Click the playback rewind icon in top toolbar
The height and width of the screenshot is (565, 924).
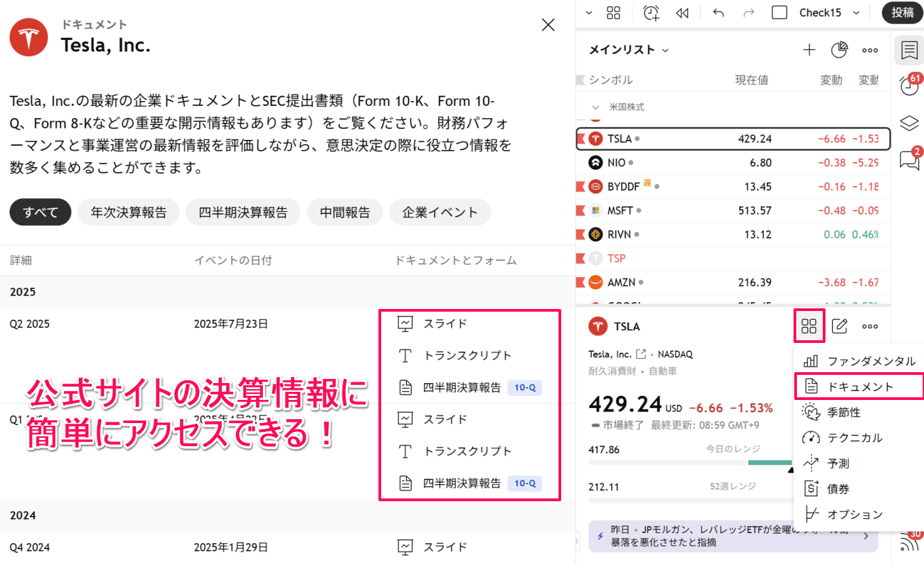683,12
